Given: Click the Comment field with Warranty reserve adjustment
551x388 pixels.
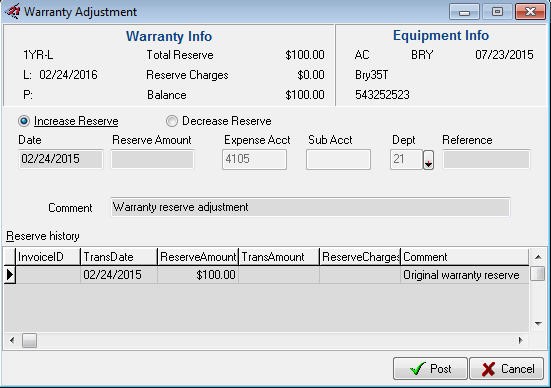Looking at the screenshot, I should [x=310, y=207].
